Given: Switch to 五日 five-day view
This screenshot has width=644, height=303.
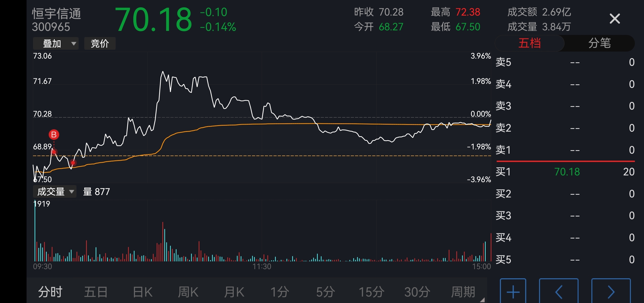Looking at the screenshot, I should pyautogui.click(x=96, y=292).
